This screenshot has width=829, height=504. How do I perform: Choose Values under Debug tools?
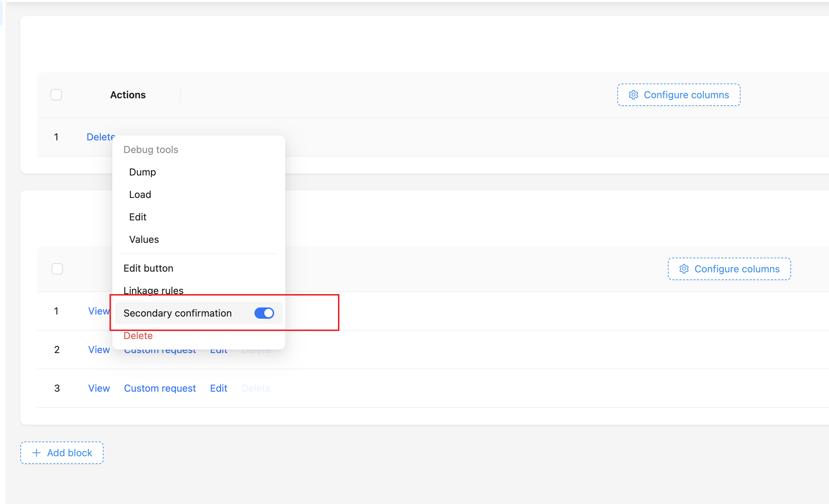point(144,239)
